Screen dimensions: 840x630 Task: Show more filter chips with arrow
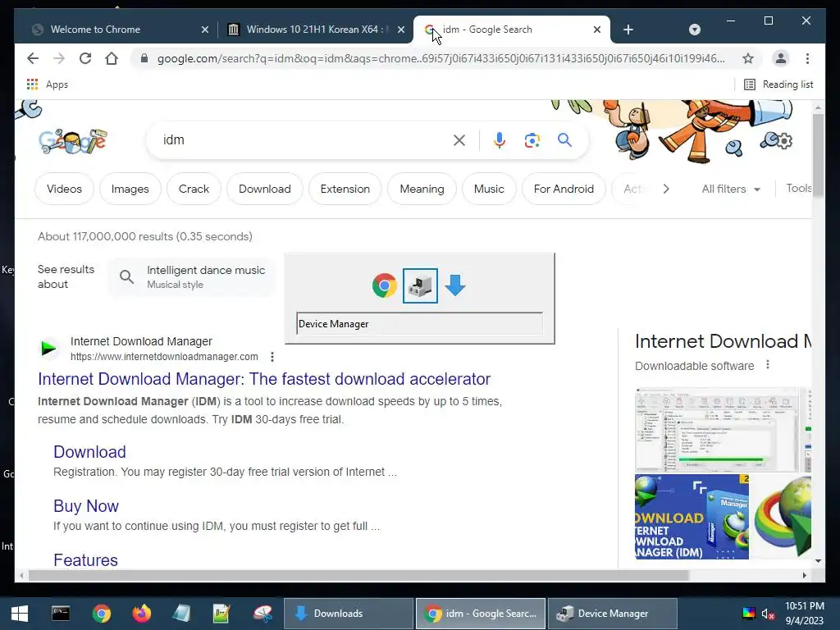(x=666, y=189)
